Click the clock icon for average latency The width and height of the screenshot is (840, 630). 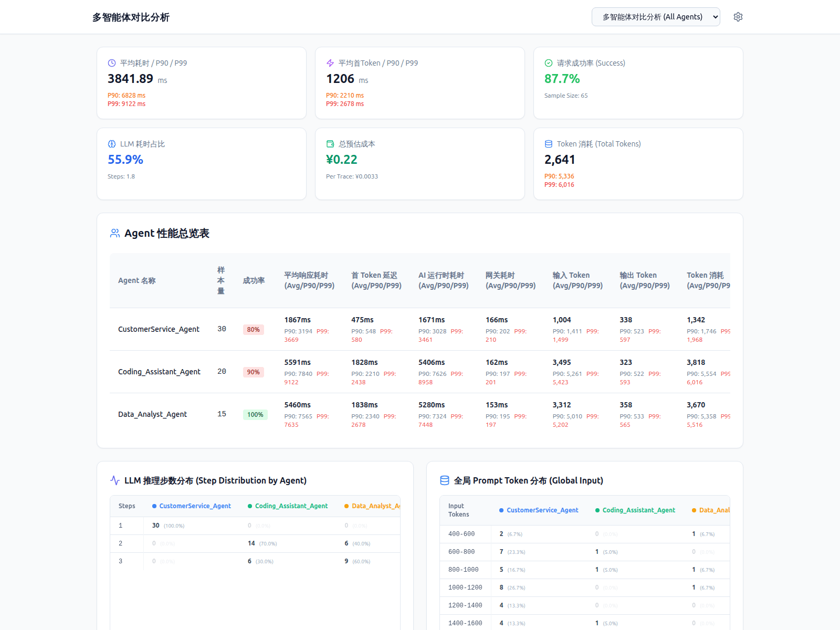tap(112, 63)
